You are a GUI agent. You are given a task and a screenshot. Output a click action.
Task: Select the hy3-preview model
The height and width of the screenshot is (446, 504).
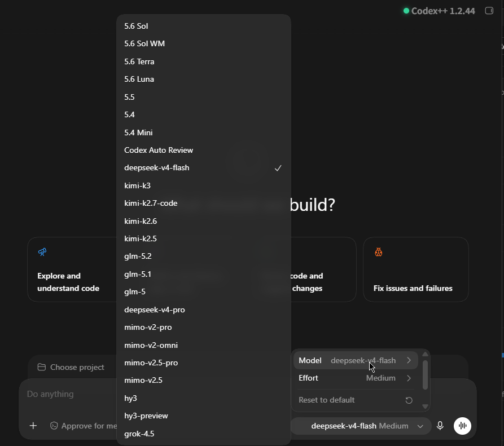tap(204, 416)
